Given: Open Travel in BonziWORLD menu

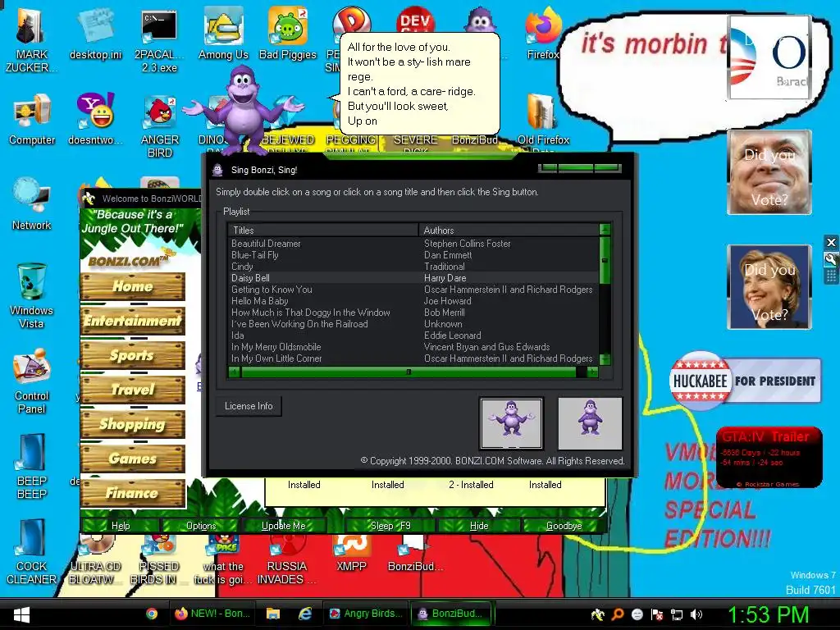Looking at the screenshot, I should 133,390.
